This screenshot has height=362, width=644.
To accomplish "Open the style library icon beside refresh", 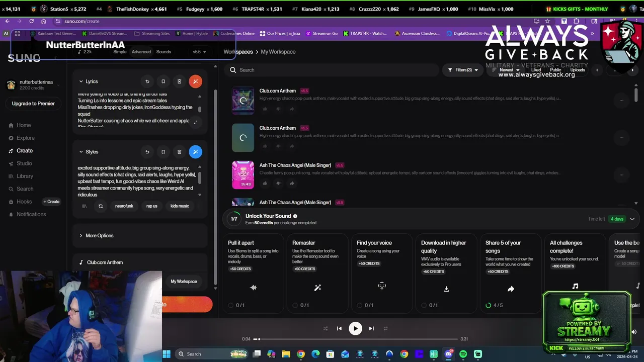I will (x=85, y=206).
